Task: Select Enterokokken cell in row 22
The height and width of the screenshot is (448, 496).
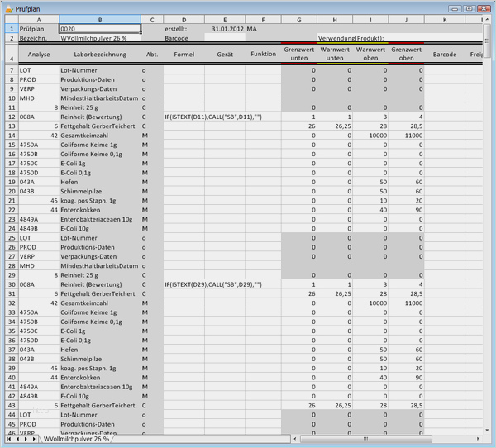Action: click(x=100, y=210)
